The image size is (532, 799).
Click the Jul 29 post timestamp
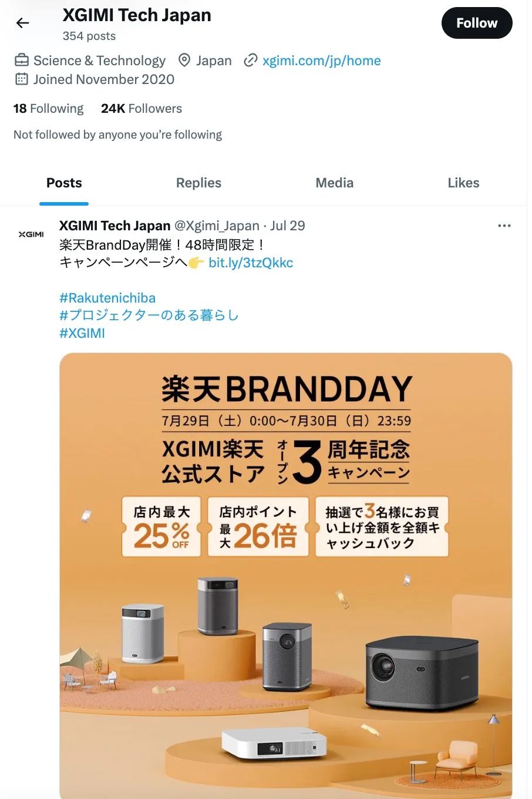coord(288,226)
